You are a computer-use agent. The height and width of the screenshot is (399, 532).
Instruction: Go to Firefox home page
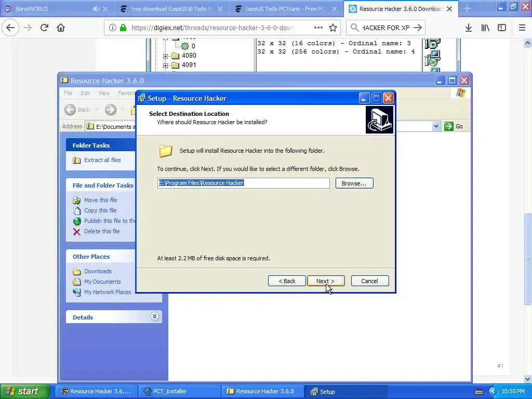61,28
